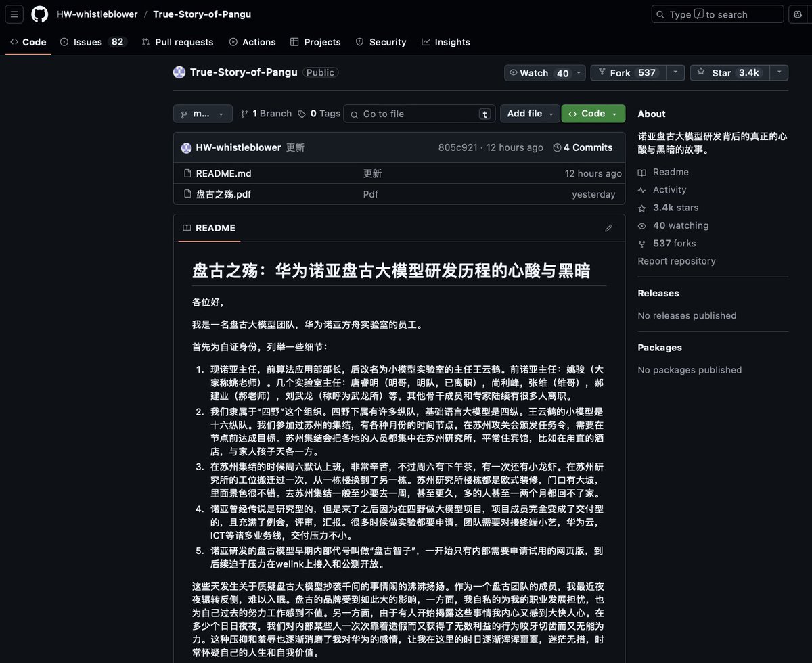The height and width of the screenshot is (663, 812).
Task: Click the Report repository link
Action: click(677, 260)
